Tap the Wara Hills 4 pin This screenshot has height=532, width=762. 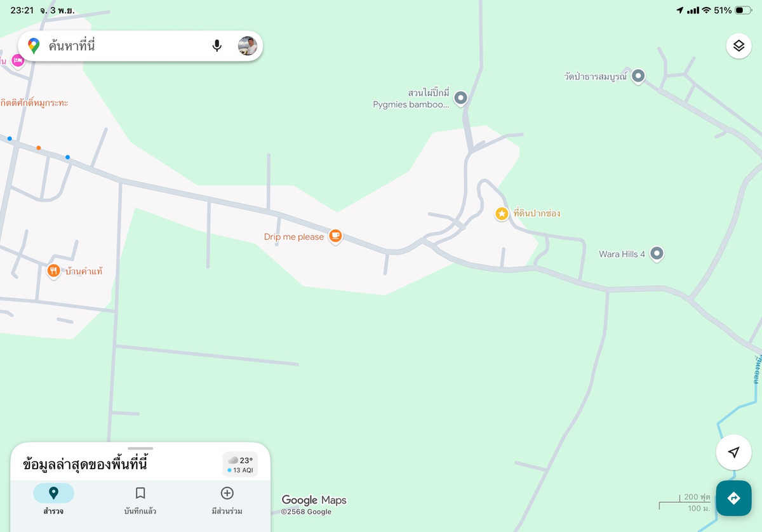(x=657, y=254)
